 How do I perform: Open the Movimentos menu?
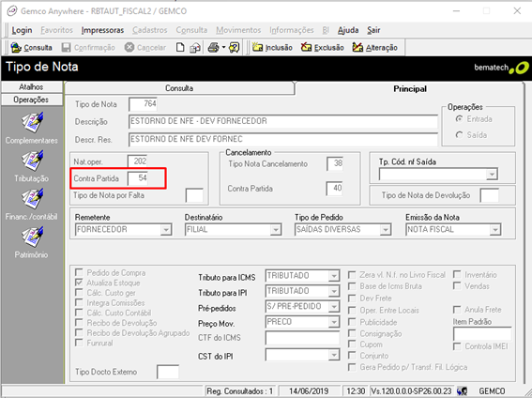[x=238, y=30]
